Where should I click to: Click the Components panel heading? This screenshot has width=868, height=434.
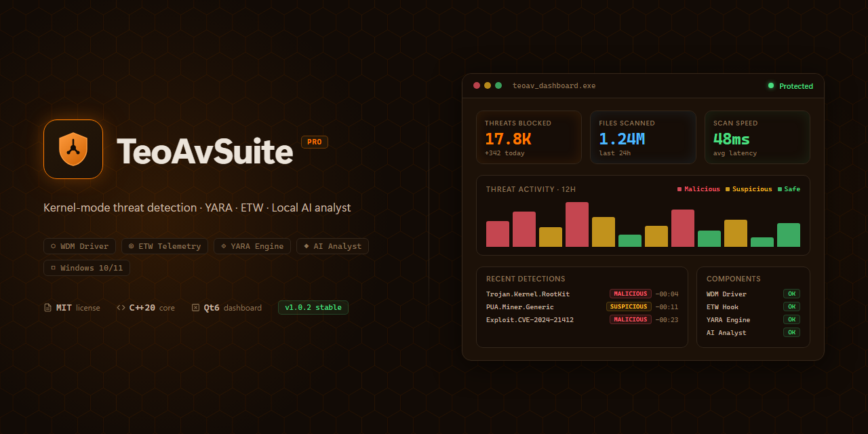point(734,279)
